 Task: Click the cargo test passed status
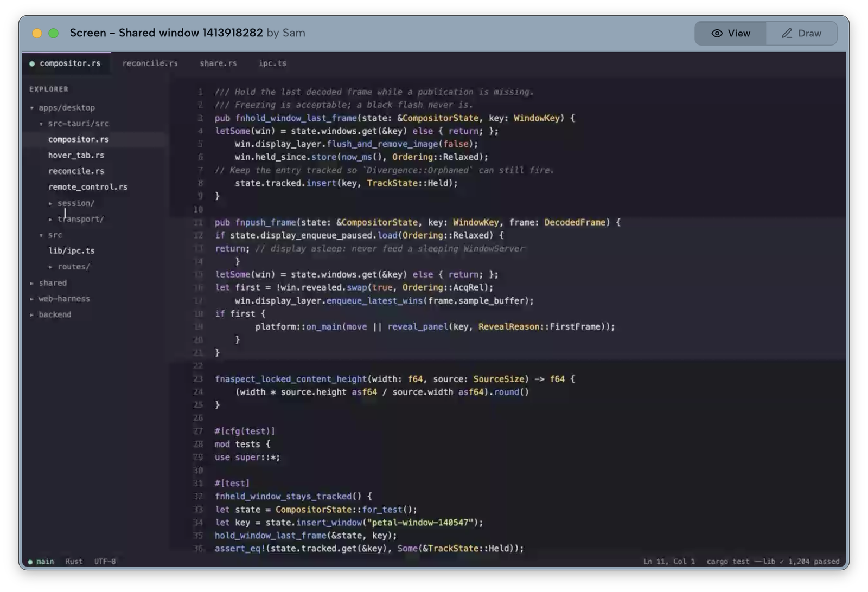click(773, 562)
